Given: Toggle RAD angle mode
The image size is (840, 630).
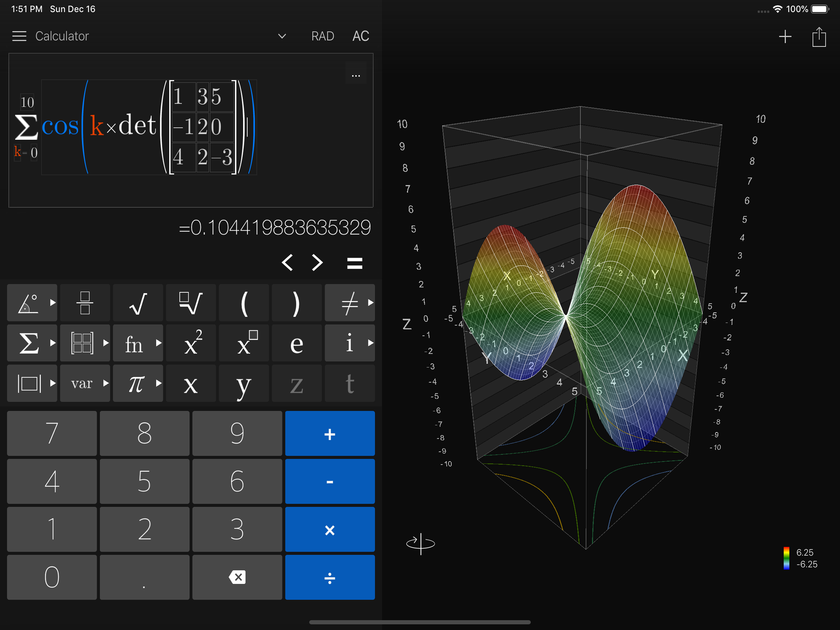Looking at the screenshot, I should click(323, 36).
